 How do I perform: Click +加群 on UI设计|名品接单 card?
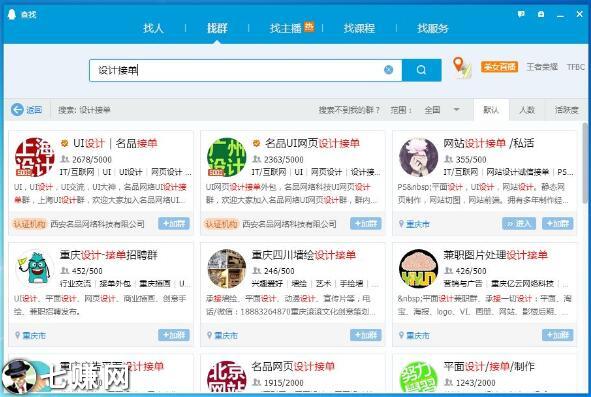point(174,224)
